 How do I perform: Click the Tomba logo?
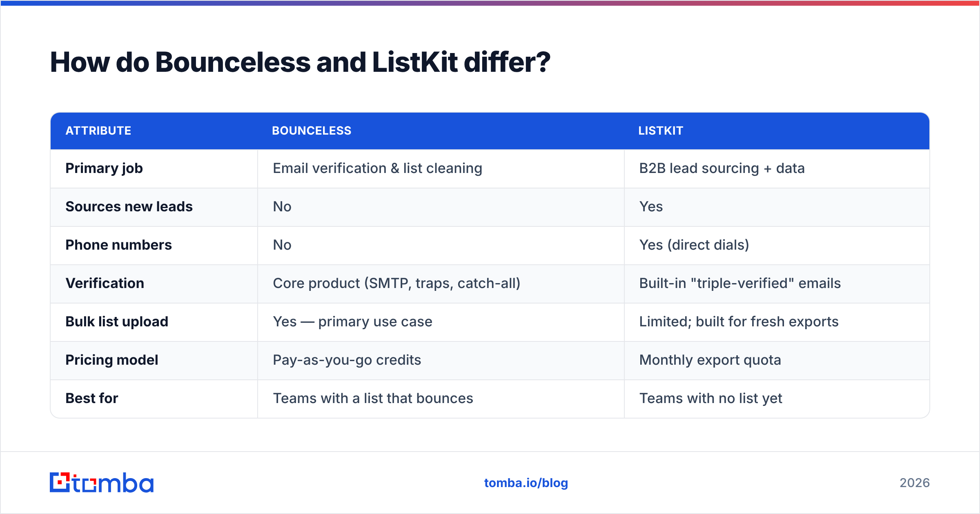click(x=102, y=483)
